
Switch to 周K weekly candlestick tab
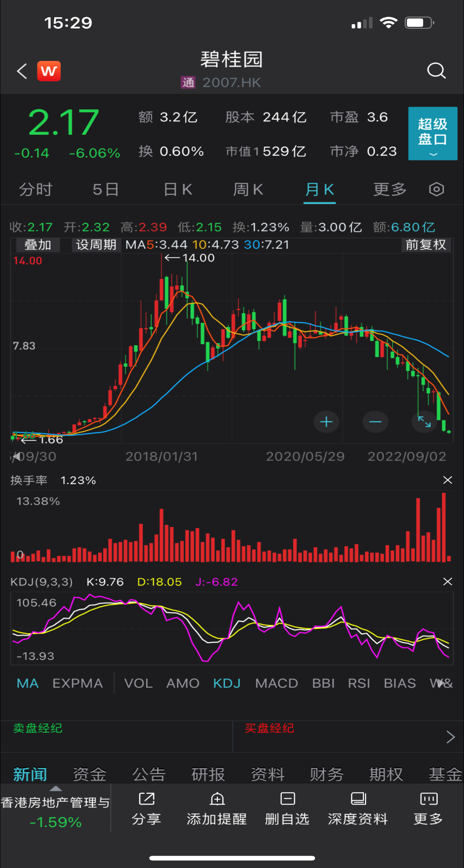pyautogui.click(x=248, y=189)
